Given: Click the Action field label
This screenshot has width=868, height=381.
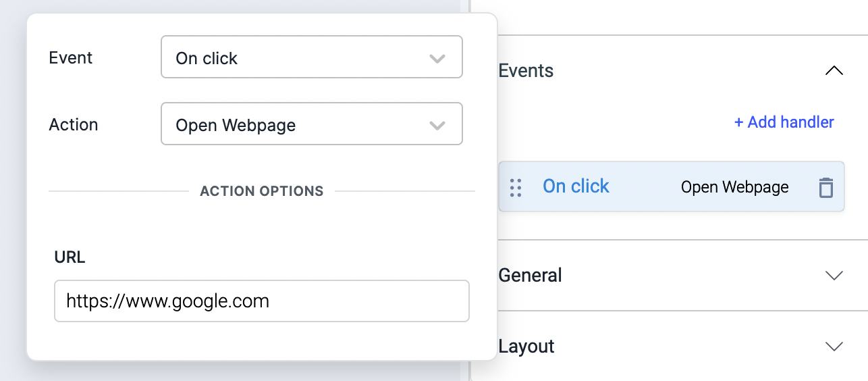Looking at the screenshot, I should [74, 125].
